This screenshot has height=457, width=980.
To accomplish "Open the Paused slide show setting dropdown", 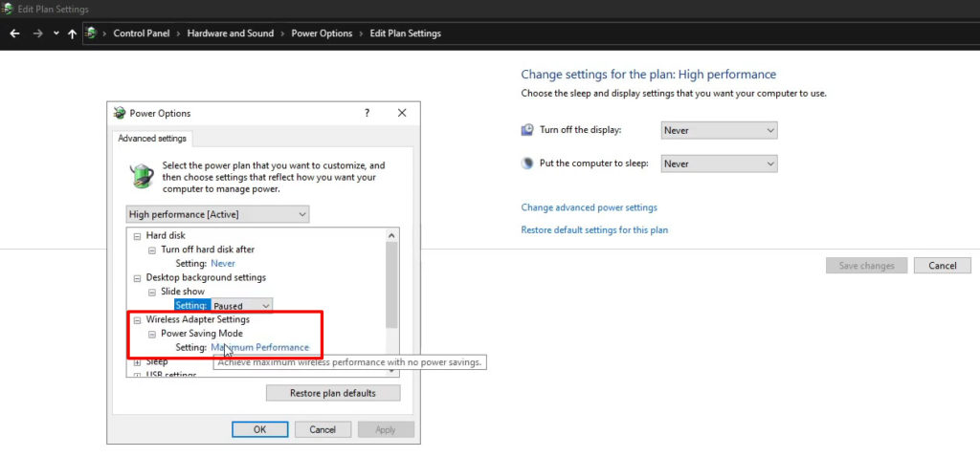I will pyautogui.click(x=241, y=306).
